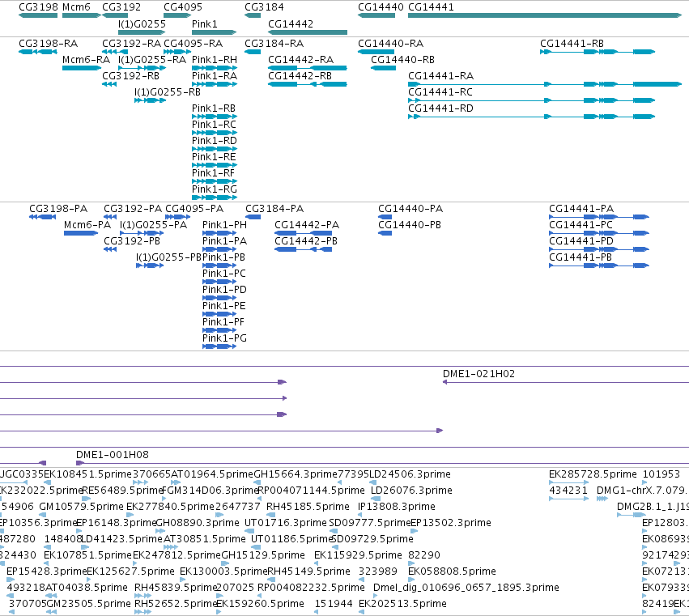The image size is (689, 616).
Task: Select the Pink1-RG transcript label
Action: click(x=215, y=189)
